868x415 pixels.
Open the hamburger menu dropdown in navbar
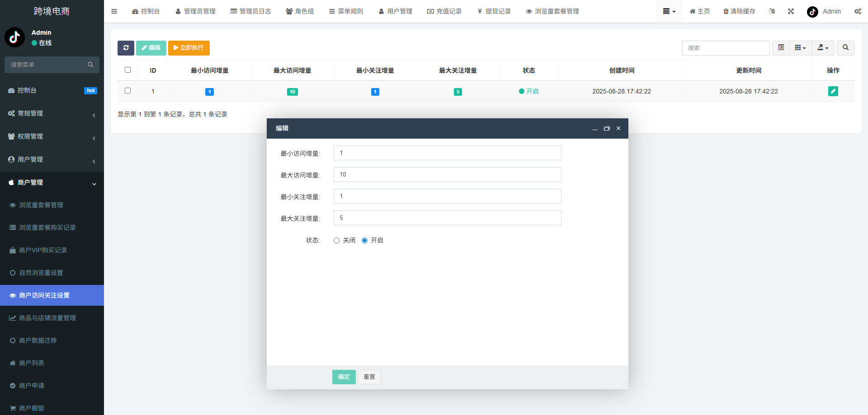[x=669, y=11]
